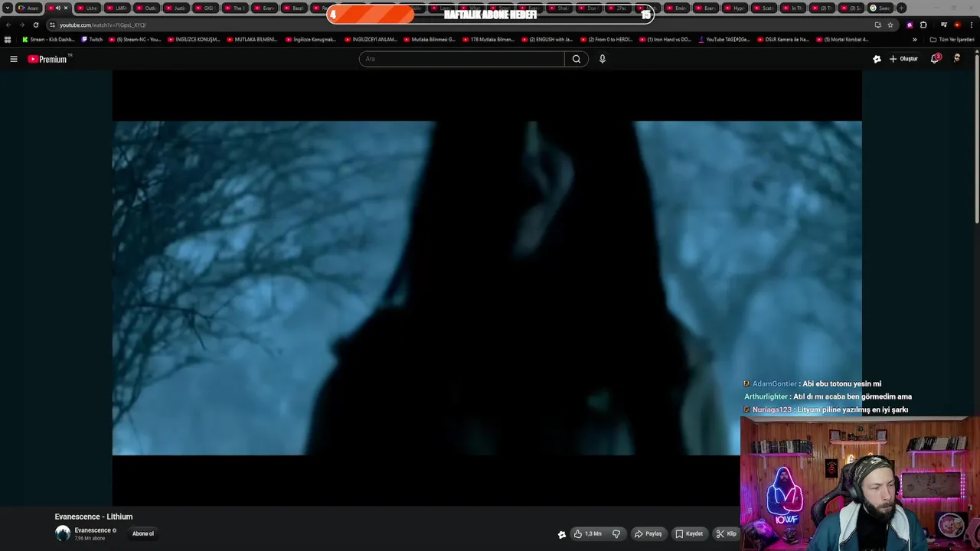The width and height of the screenshot is (980, 551).
Task: Like the video showing 1,3 Mn
Action: click(588, 533)
